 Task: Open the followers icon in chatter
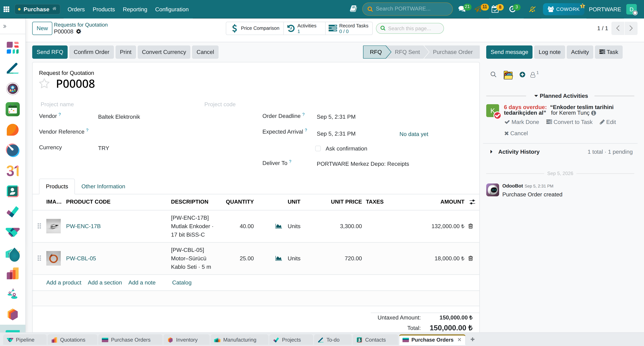tap(533, 75)
